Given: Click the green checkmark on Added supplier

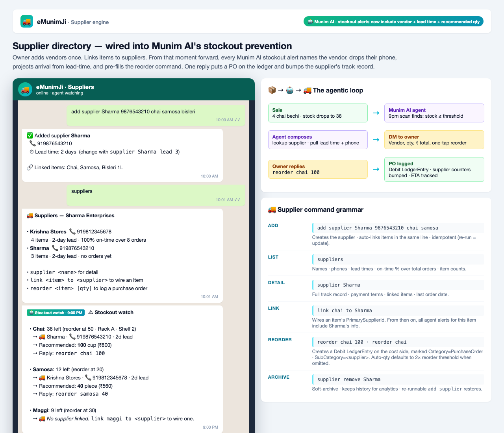Looking at the screenshot, I should pos(30,135).
